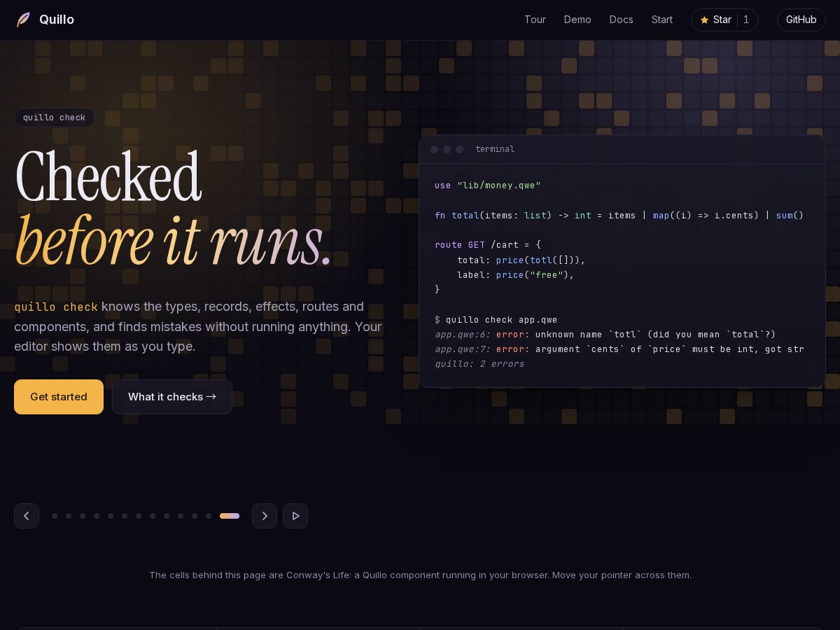Open the GitHub button in the header
Image resolution: width=840 pixels, height=630 pixels.
click(x=801, y=20)
